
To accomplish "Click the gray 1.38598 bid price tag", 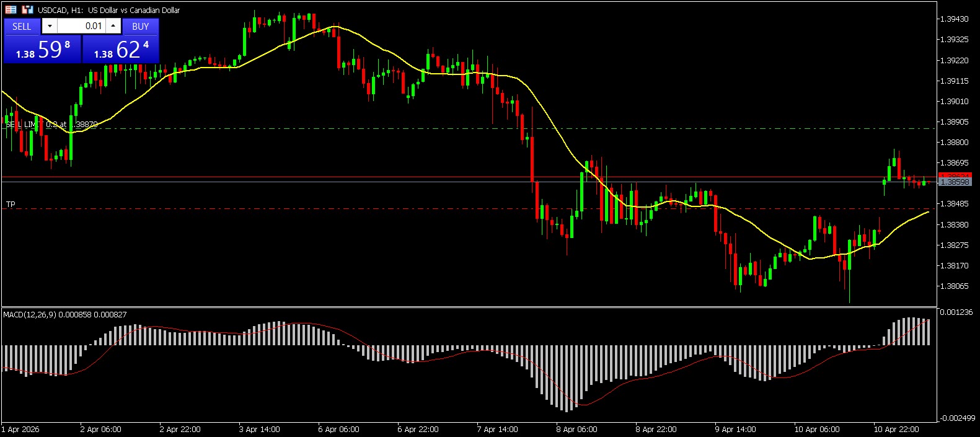I will [x=955, y=182].
